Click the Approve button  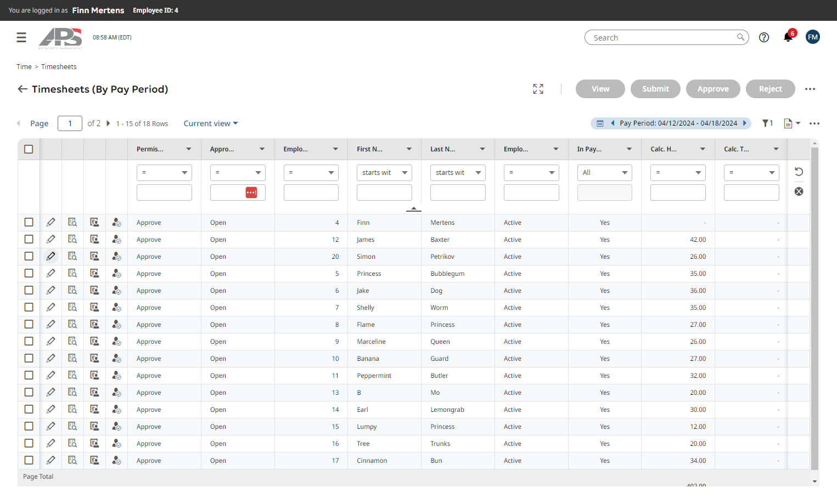tap(713, 89)
